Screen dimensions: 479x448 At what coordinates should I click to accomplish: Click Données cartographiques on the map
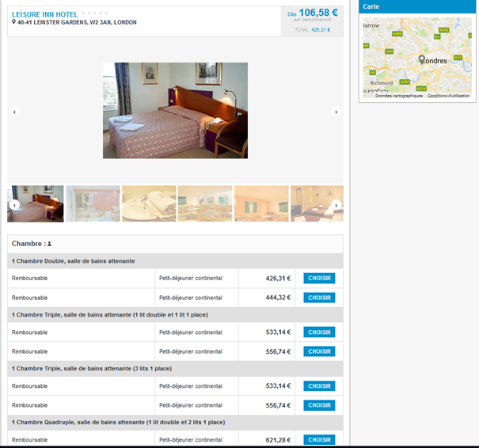pos(398,96)
